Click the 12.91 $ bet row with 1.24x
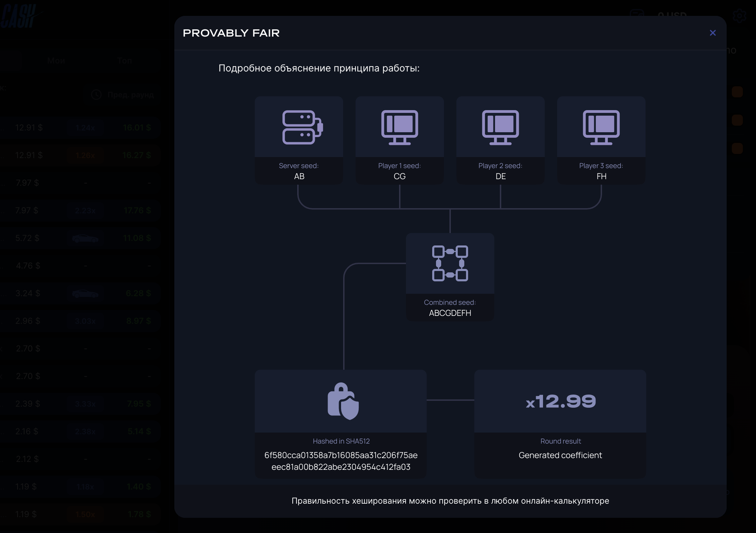The image size is (756, 533). pyautogui.click(x=80, y=128)
